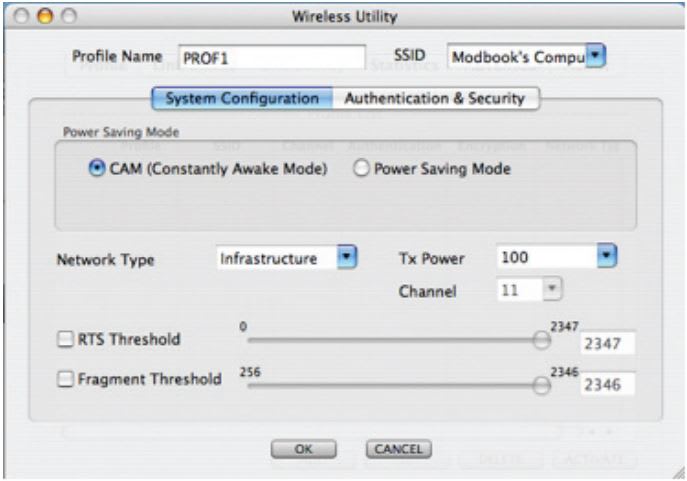This screenshot has height=481, width=687.
Task: Click the Profile Name input field
Action: 272,57
